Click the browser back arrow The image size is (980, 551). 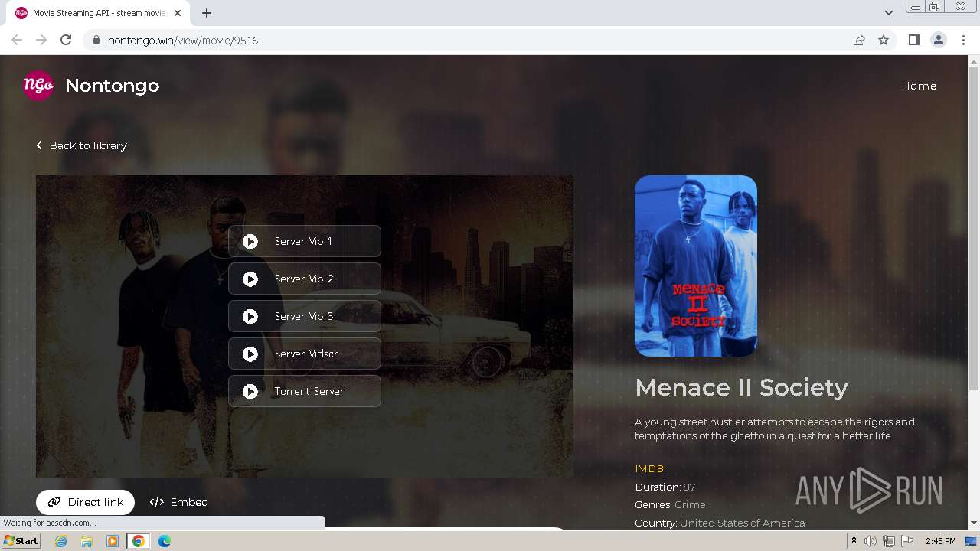coord(17,40)
